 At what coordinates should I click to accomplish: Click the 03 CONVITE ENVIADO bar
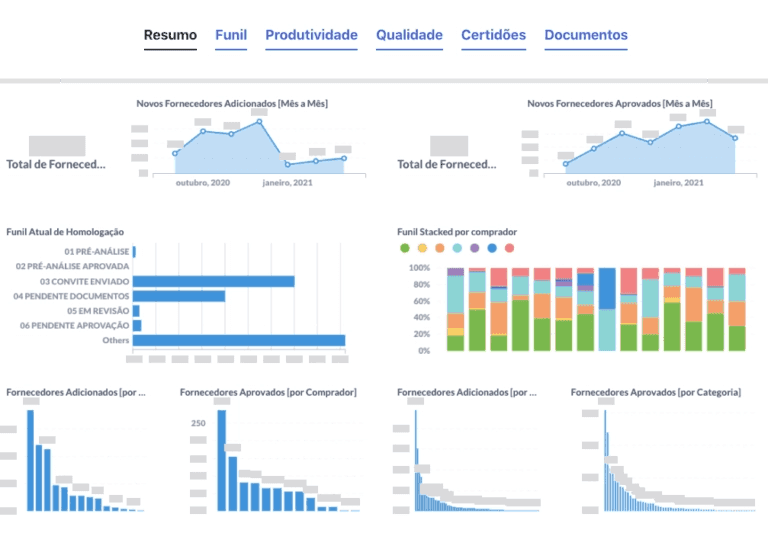pyautogui.click(x=214, y=282)
